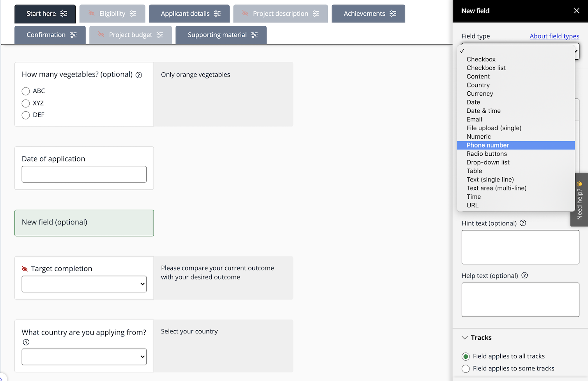Click the Date of application input
The width and height of the screenshot is (588, 381).
pyautogui.click(x=84, y=174)
